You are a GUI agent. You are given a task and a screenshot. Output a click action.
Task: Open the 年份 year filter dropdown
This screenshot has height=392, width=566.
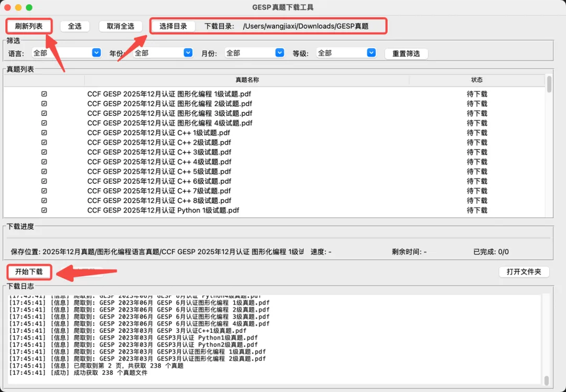click(x=163, y=53)
